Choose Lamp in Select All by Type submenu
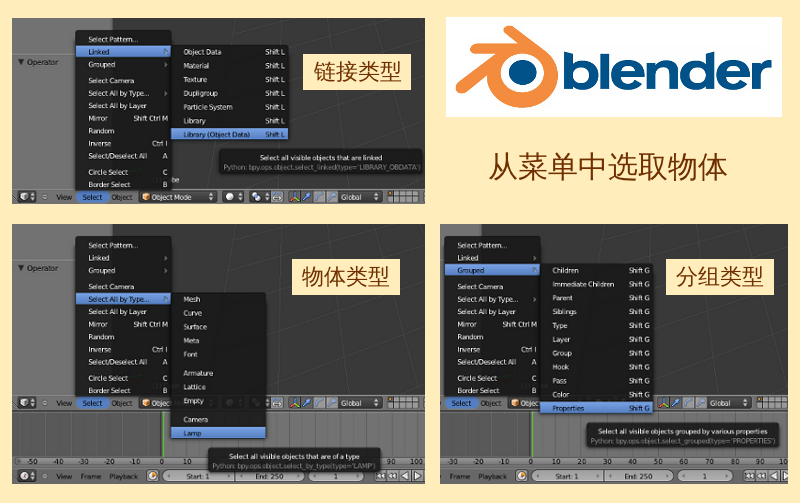Screen dimensions: 800x503 point(218,433)
